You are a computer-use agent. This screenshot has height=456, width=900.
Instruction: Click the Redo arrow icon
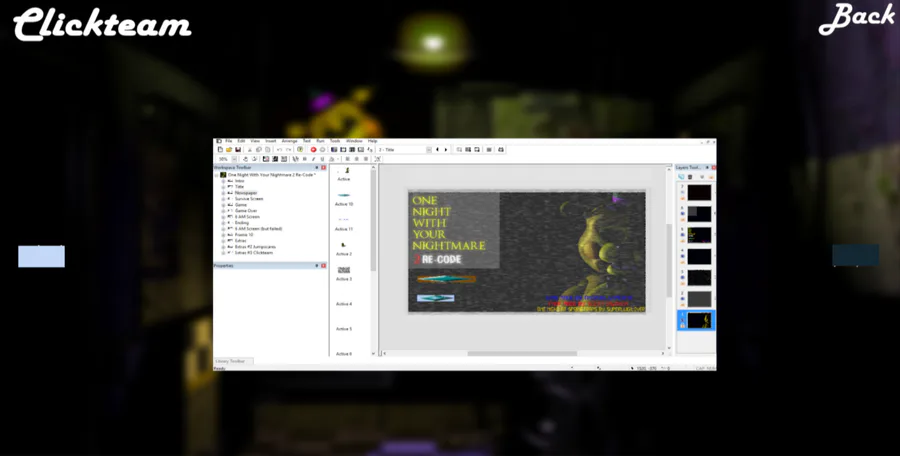pyautogui.click(x=289, y=149)
